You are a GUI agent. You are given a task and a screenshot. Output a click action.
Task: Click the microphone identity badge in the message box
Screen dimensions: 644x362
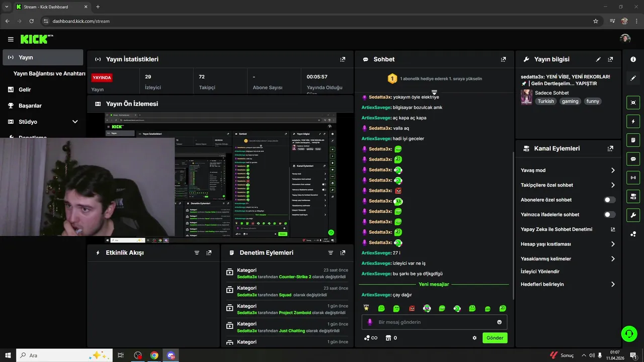click(370, 322)
